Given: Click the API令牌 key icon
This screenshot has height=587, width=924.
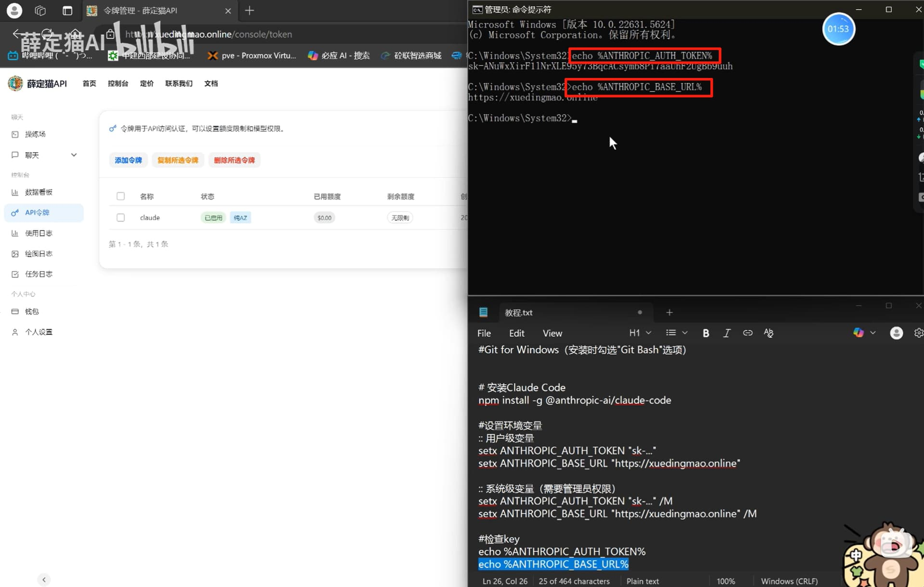Looking at the screenshot, I should tap(15, 213).
